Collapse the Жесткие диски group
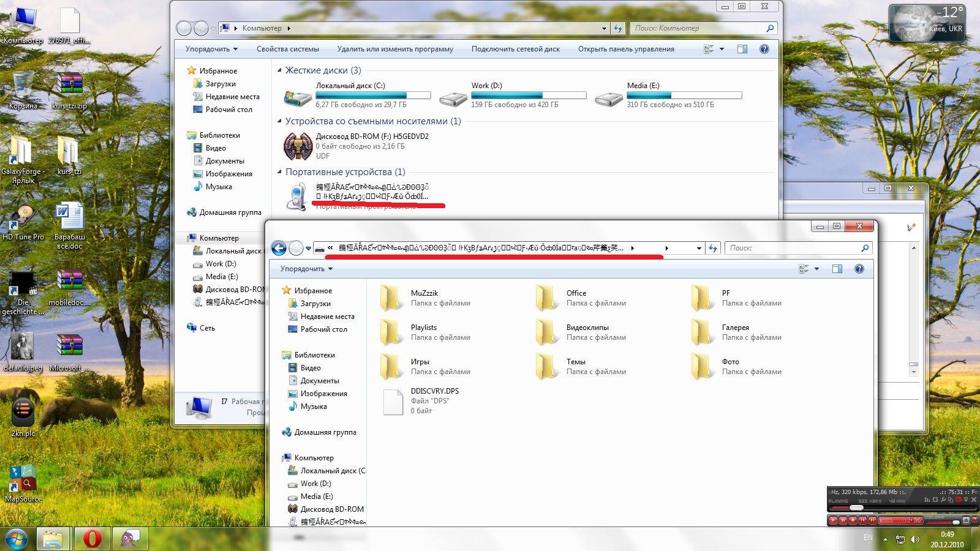This screenshot has width=980, height=551. pos(280,70)
